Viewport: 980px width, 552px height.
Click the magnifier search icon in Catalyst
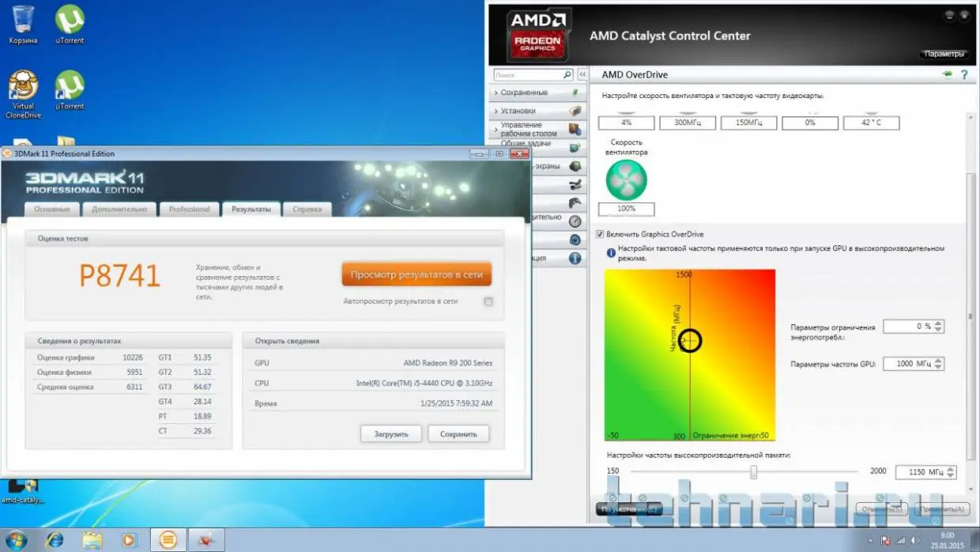pos(567,74)
